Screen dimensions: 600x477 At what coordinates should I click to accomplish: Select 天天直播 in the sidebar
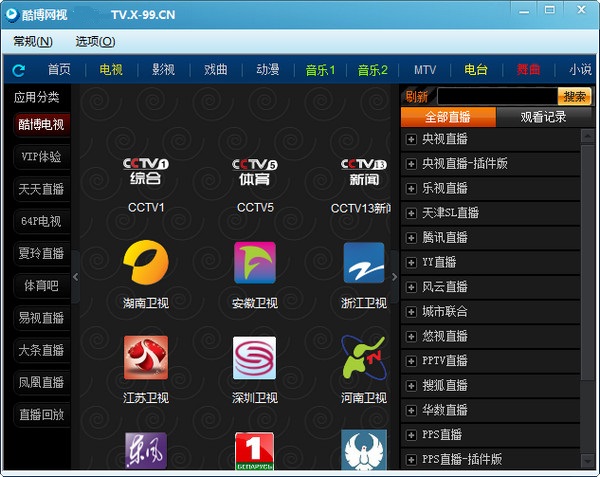pyautogui.click(x=41, y=189)
